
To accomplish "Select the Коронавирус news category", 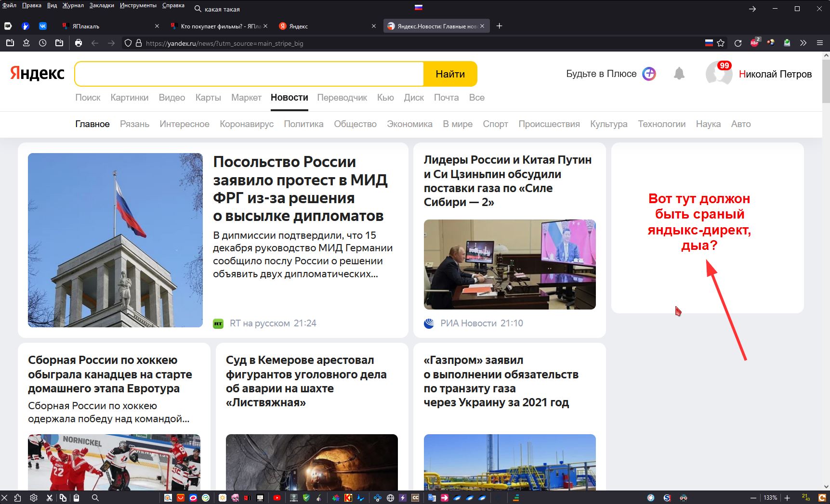I will pos(247,124).
